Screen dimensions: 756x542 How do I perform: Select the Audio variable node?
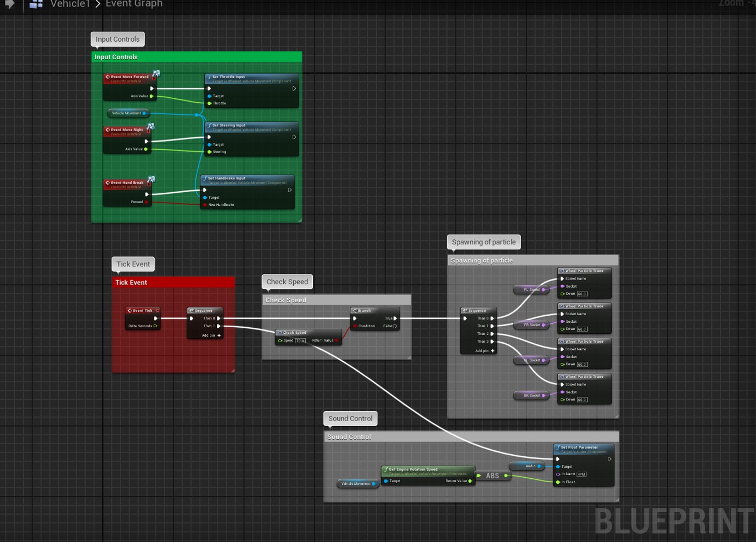click(527, 466)
